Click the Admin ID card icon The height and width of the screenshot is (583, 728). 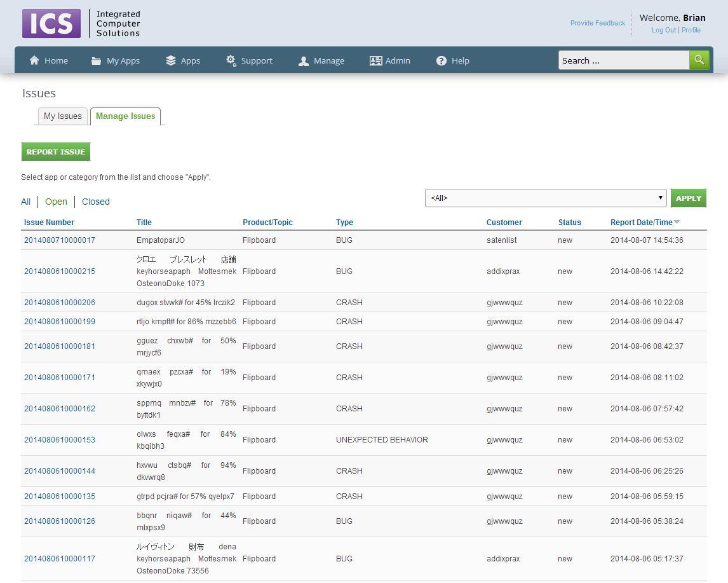pyautogui.click(x=375, y=60)
